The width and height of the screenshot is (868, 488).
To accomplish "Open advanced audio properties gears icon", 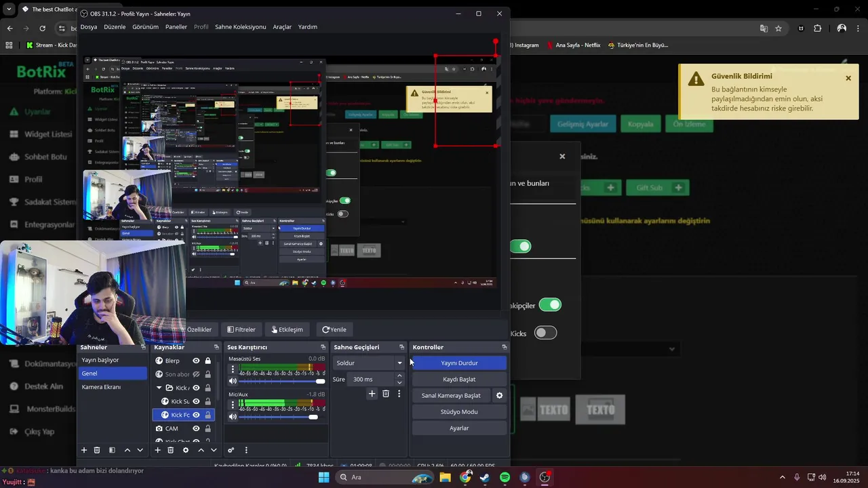I will tap(231, 450).
